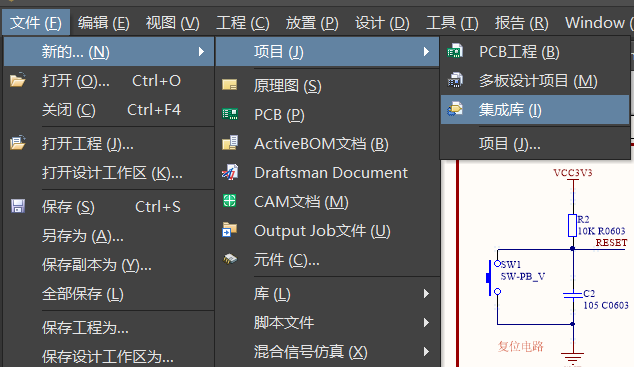
Task: Choose 保存 (S) menu entry
Action: click(x=109, y=207)
